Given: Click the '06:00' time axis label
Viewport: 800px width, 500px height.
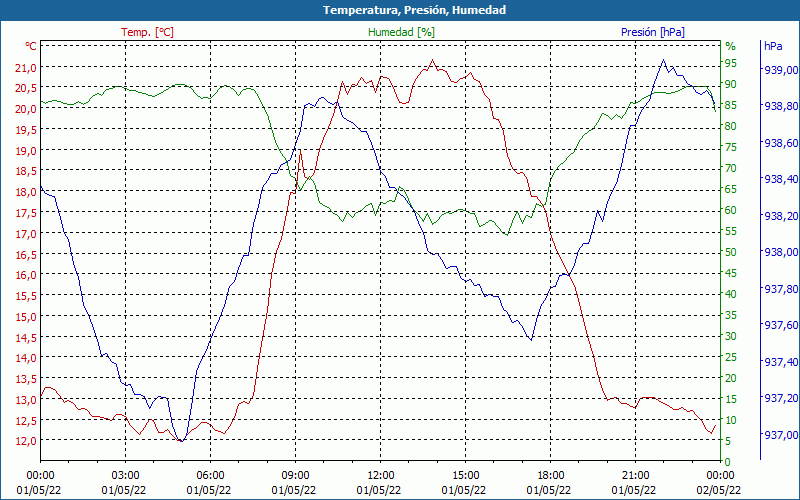Looking at the screenshot, I should coord(209,476).
